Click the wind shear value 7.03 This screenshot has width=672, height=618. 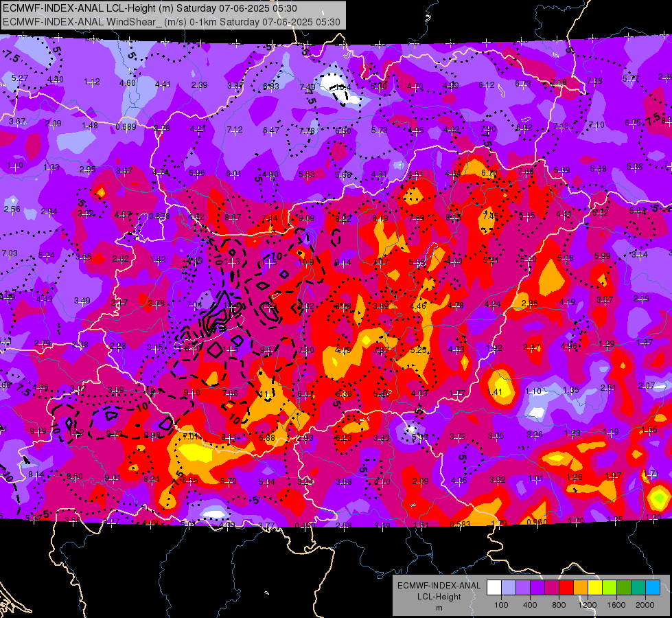point(10,253)
